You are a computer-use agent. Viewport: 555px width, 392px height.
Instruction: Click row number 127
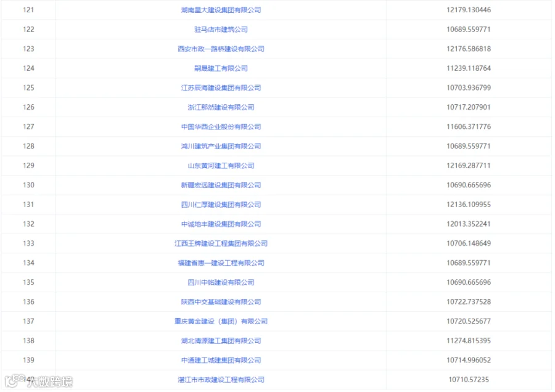pyautogui.click(x=28, y=126)
